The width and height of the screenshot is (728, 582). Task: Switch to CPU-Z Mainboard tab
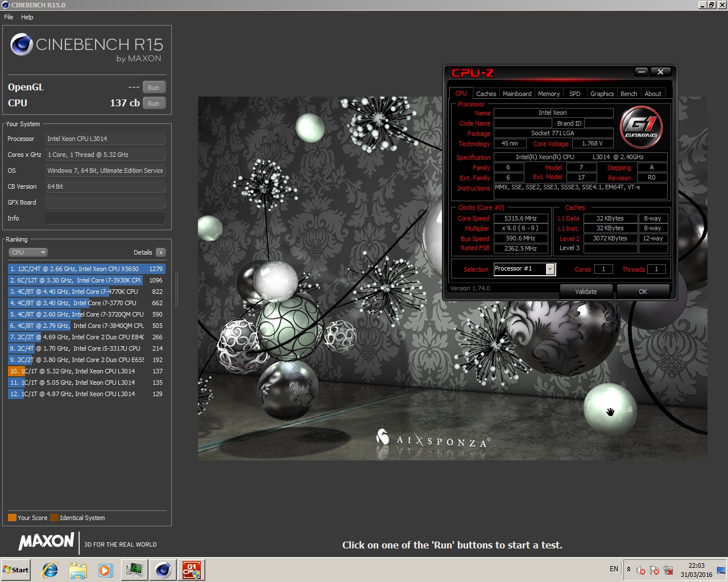(517, 94)
